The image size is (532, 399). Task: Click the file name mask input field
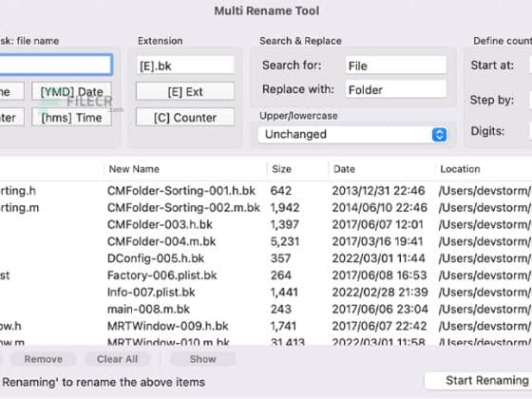pos(56,65)
